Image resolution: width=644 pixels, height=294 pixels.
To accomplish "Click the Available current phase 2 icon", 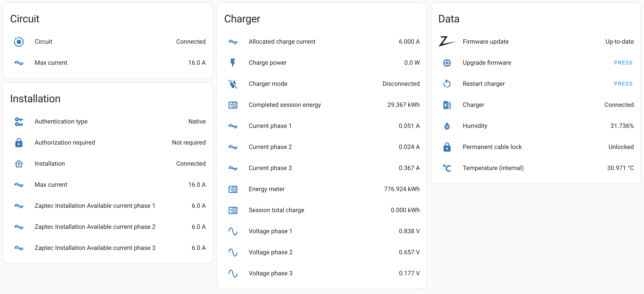I will click(x=19, y=227).
